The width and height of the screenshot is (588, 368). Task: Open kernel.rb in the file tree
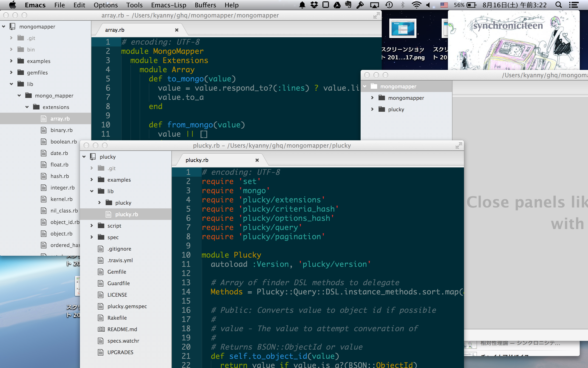click(x=62, y=199)
